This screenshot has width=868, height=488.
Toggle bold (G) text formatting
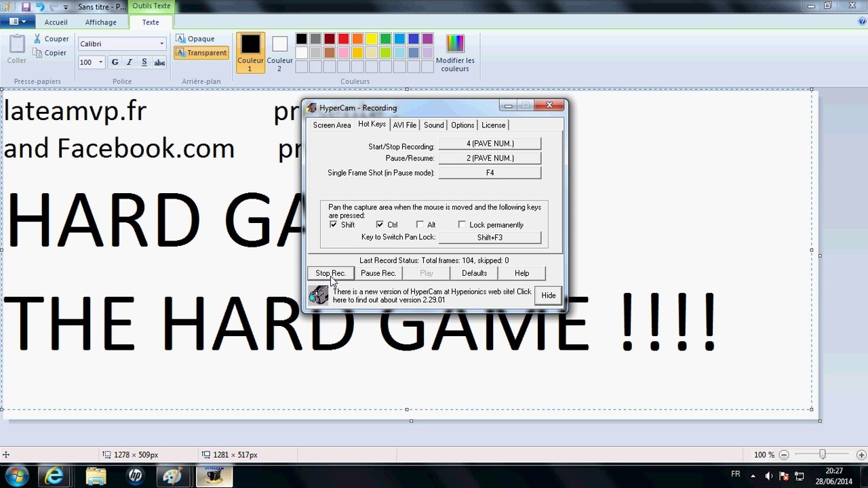coord(115,62)
